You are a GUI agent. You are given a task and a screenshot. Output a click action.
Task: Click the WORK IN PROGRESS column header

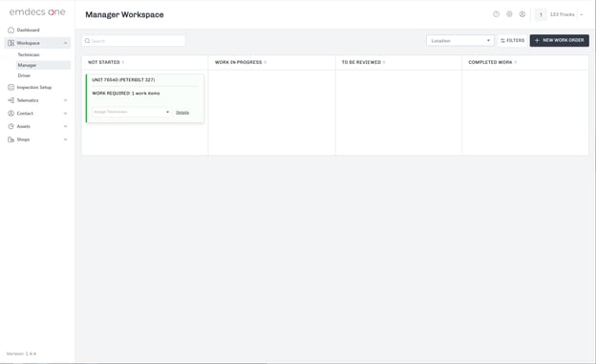239,62
